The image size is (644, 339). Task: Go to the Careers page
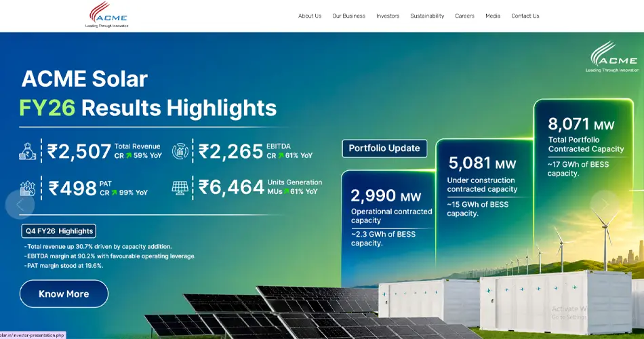pos(464,16)
